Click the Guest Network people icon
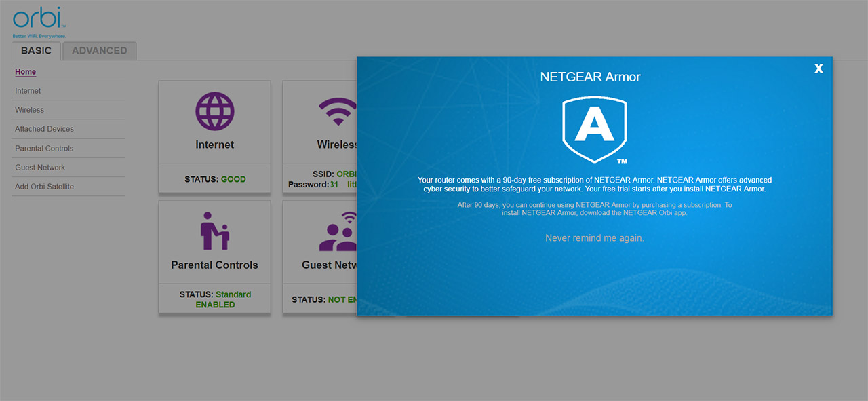 [338, 231]
